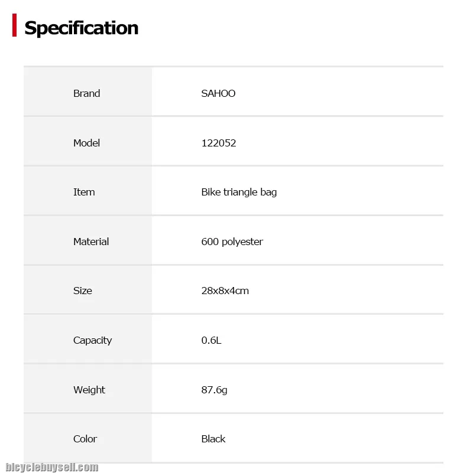Click the model number 122052

[x=219, y=143]
